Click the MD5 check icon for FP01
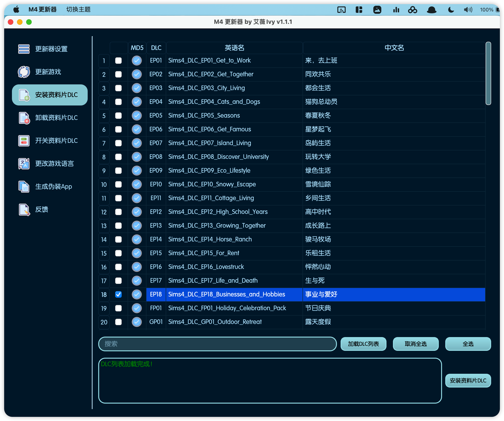Image resolution: width=504 pixels, height=421 pixels. [137, 308]
